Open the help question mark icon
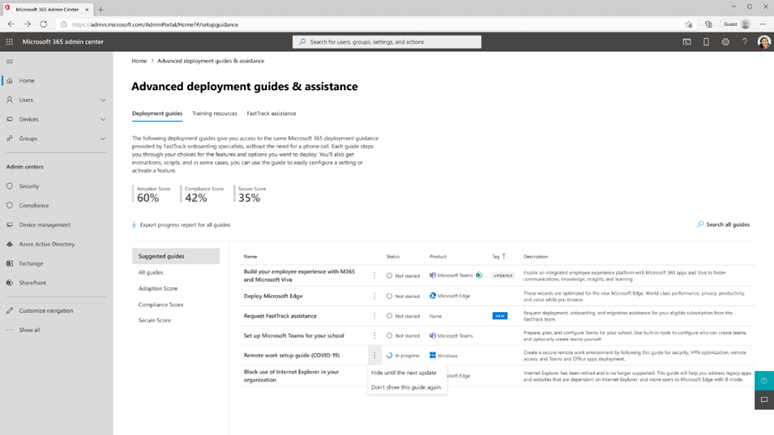Screen dimensions: 774x435 (744, 42)
